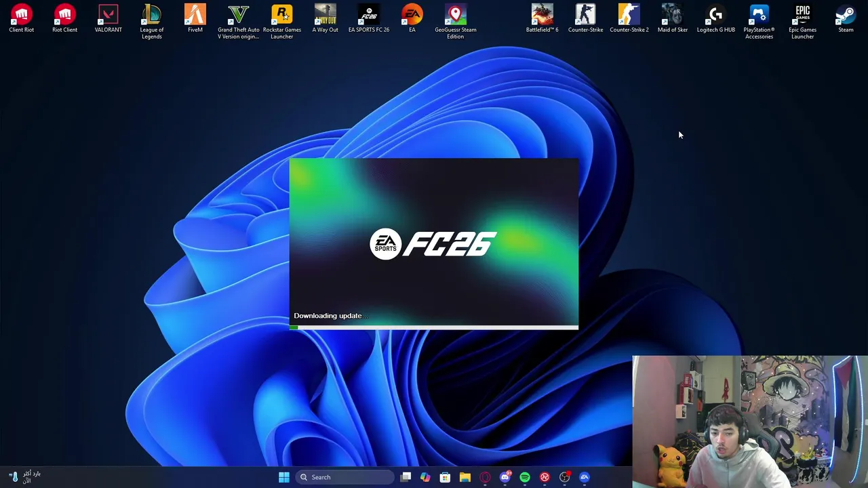Open the red circular taskbar app
Image resolution: width=868 pixels, height=488 pixels.
point(545,477)
